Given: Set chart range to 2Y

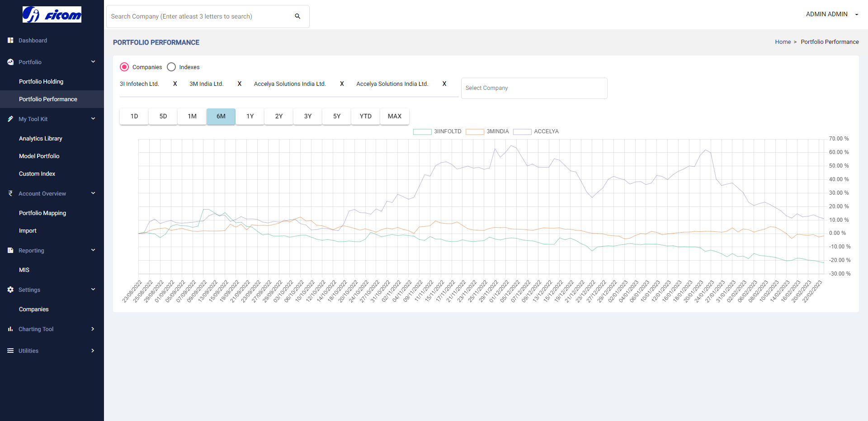Looking at the screenshot, I should point(279,117).
